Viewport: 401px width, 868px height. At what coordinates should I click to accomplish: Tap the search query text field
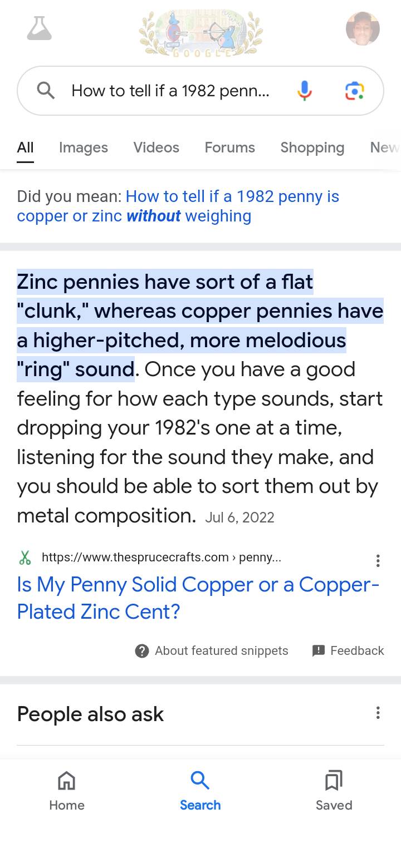(x=170, y=91)
